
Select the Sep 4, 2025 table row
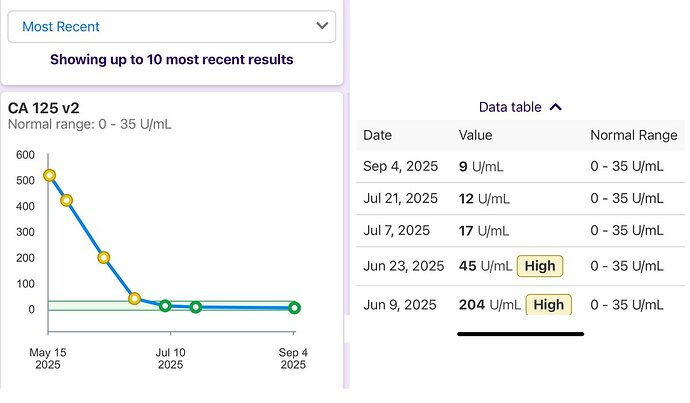tap(520, 166)
